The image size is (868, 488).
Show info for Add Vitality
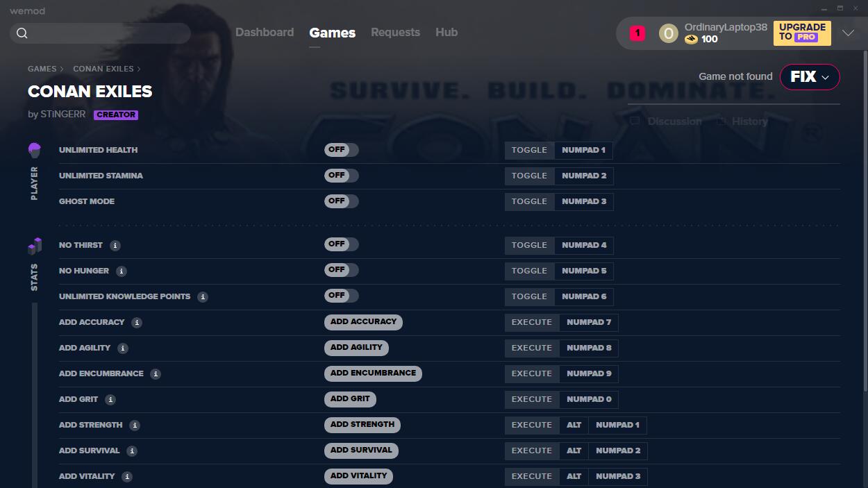point(127,477)
